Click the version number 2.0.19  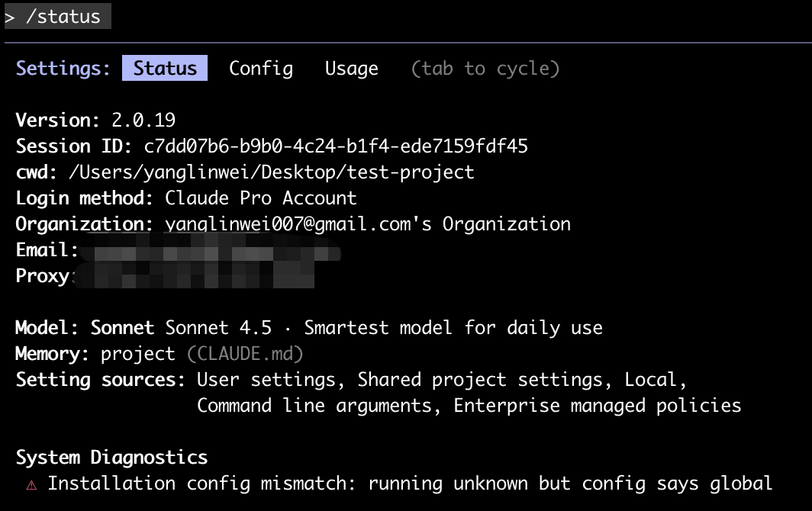click(143, 121)
